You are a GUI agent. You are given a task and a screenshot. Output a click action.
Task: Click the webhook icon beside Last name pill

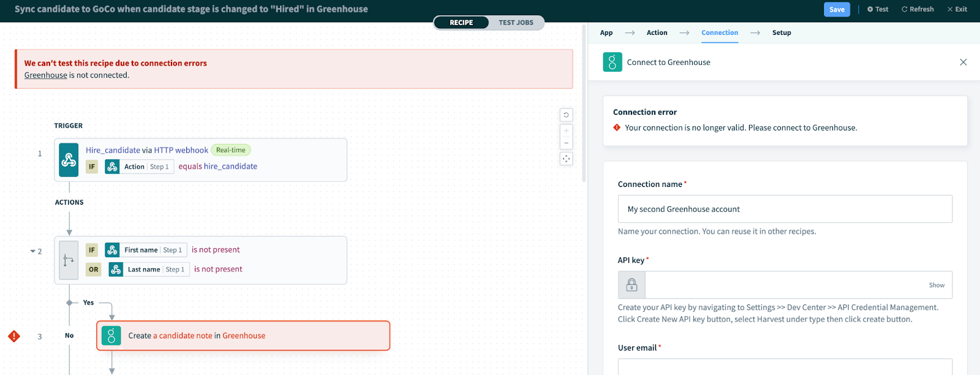pos(116,270)
